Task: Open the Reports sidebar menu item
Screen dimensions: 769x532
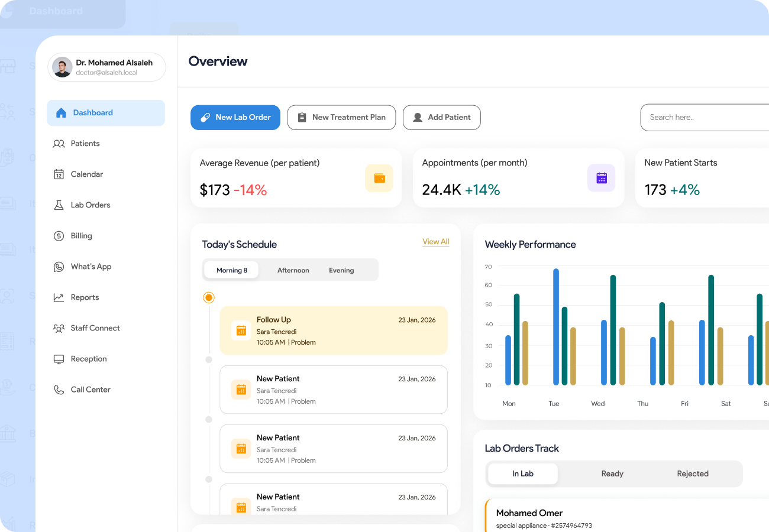Action: click(x=106, y=297)
